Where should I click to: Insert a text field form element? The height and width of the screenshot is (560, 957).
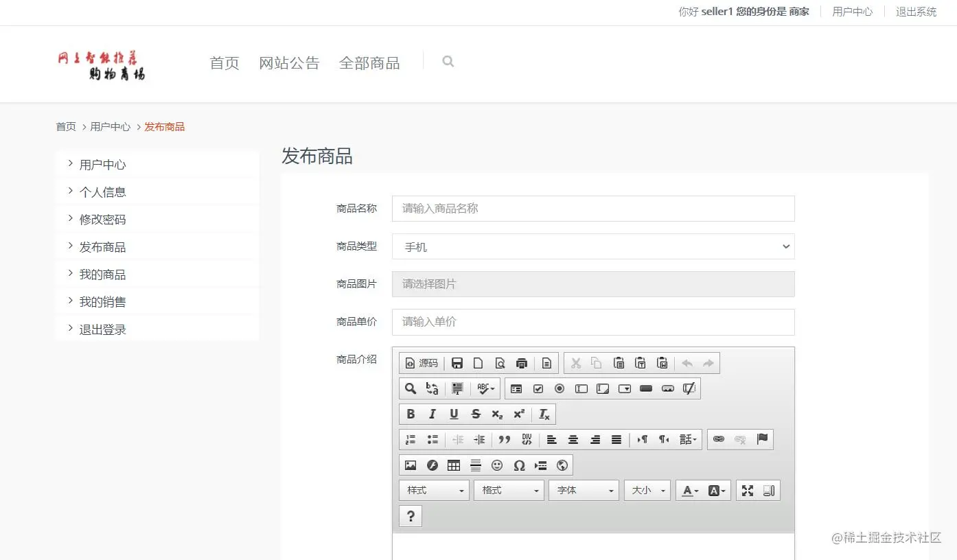[581, 388]
